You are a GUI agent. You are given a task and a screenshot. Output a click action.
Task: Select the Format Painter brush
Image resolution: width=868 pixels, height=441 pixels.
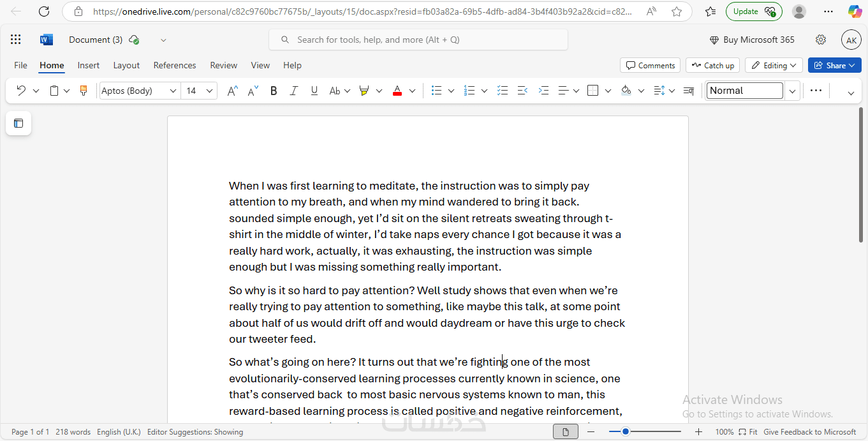tap(84, 91)
